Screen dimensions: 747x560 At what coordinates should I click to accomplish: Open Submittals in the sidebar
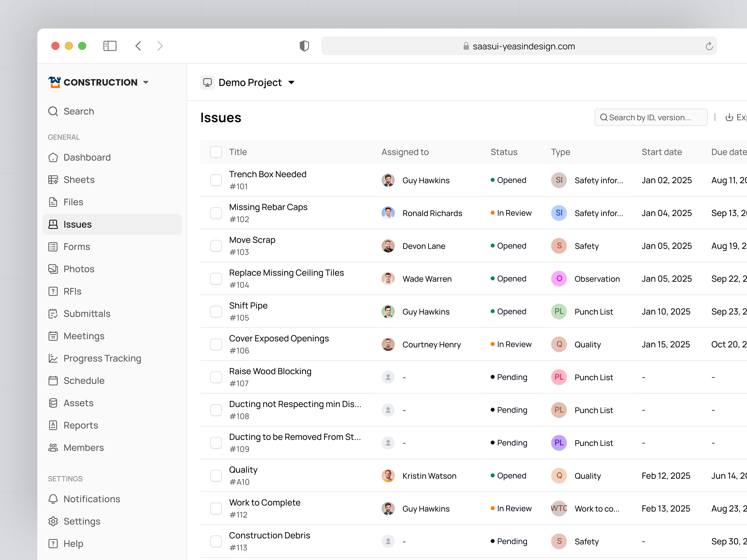[x=112, y=314]
